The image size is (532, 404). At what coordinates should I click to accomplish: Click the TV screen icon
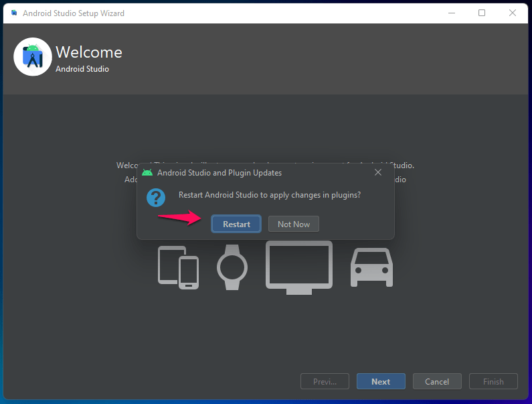pyautogui.click(x=299, y=268)
